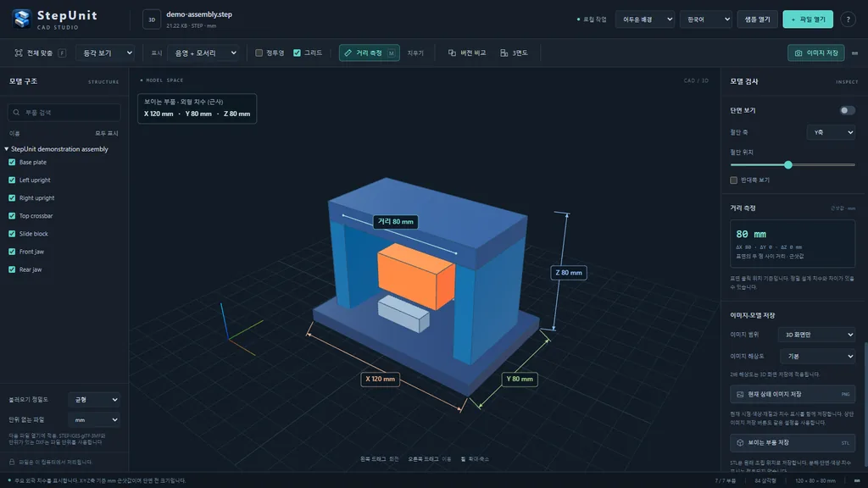Toggle the Rear jaw checkbox

click(12, 269)
